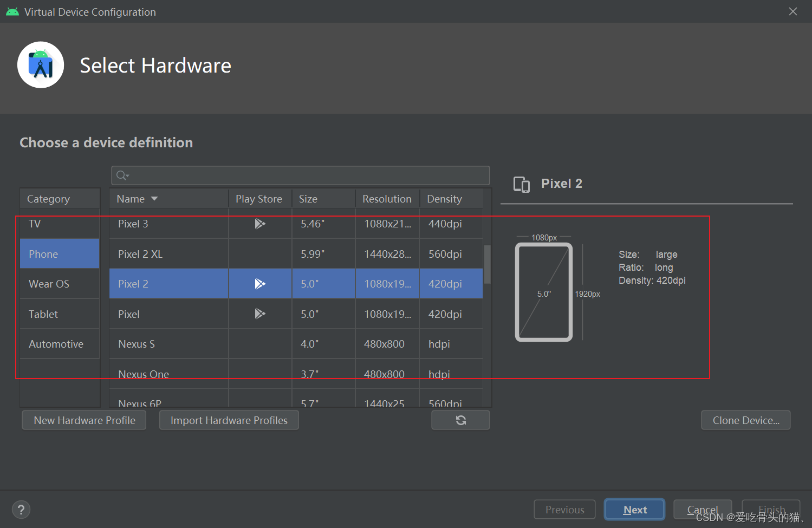Click the 1080x21... resolution cell
This screenshot has width=812, height=528.
tap(387, 224)
